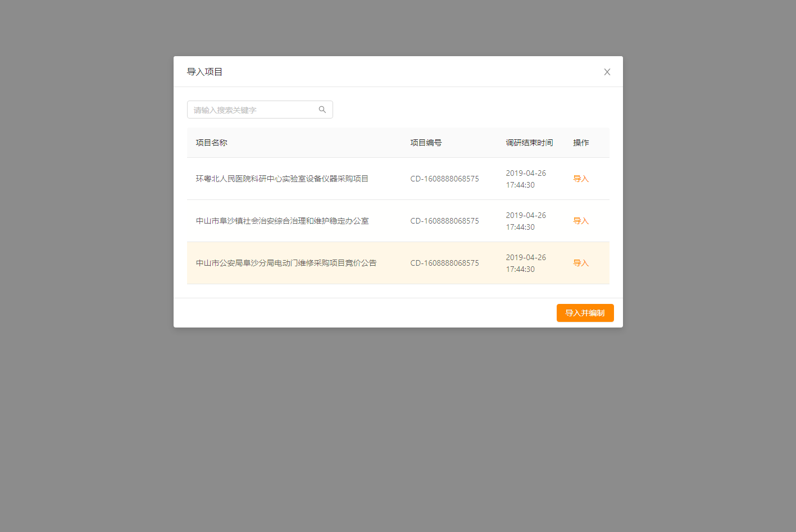Click the 调研结束时间 column header

[x=529, y=143]
